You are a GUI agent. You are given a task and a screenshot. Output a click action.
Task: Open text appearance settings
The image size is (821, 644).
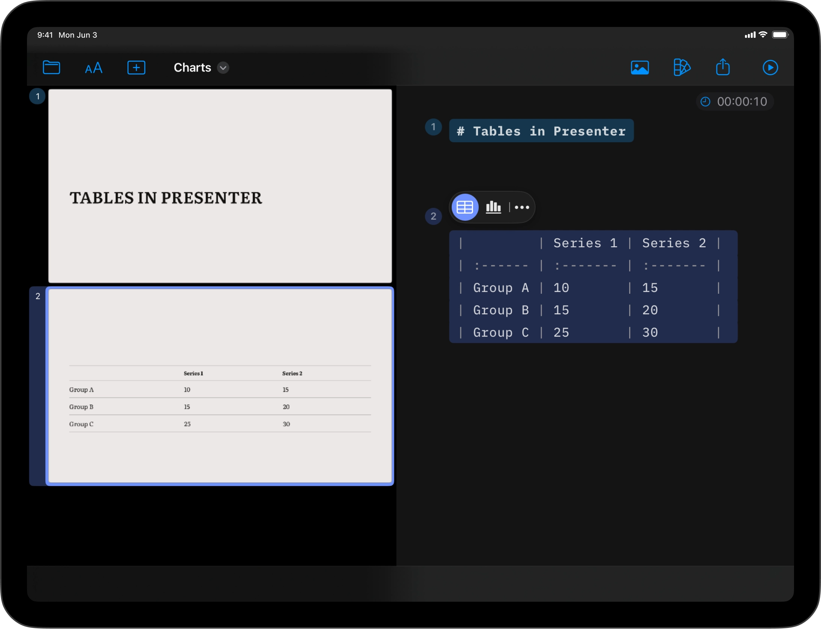[x=93, y=67]
